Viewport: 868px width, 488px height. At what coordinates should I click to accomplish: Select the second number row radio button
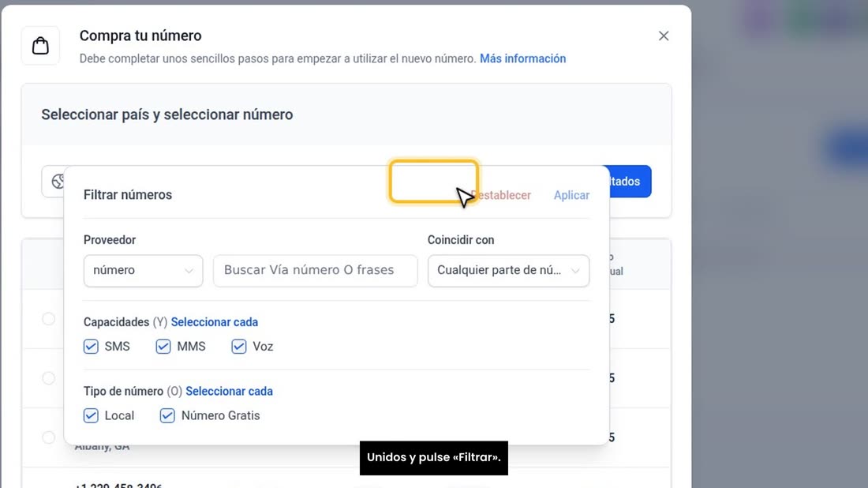[49, 377]
